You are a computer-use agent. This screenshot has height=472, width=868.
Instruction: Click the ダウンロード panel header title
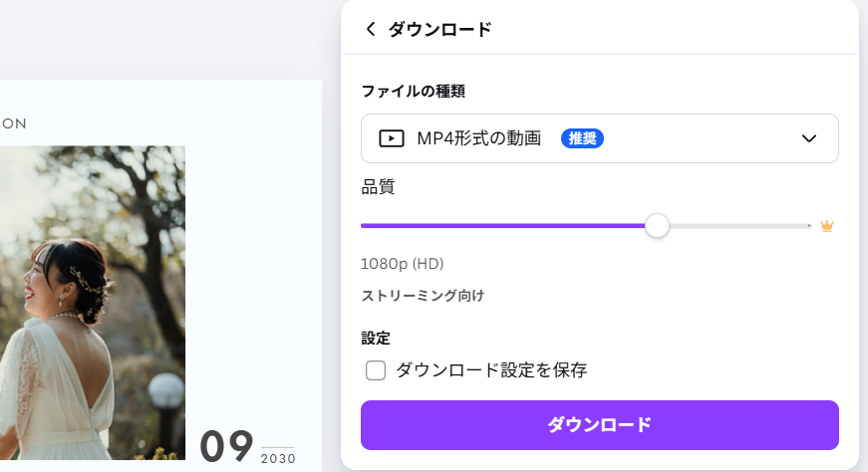439,30
